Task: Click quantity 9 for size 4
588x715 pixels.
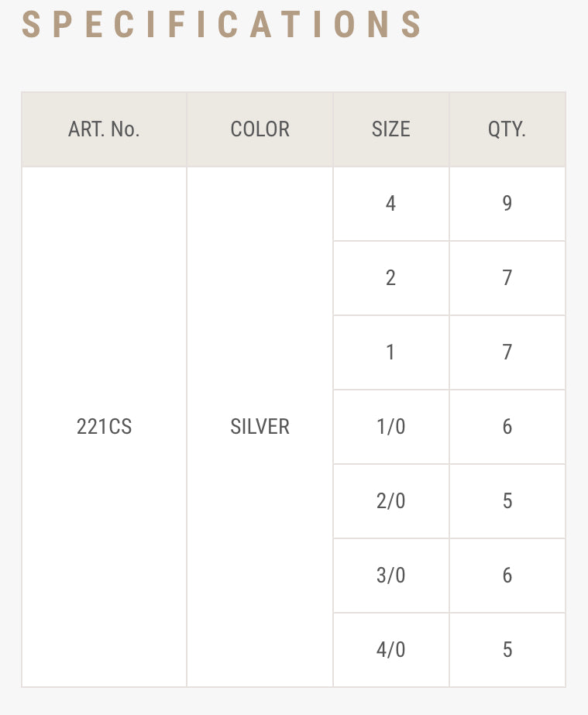Action: (507, 204)
